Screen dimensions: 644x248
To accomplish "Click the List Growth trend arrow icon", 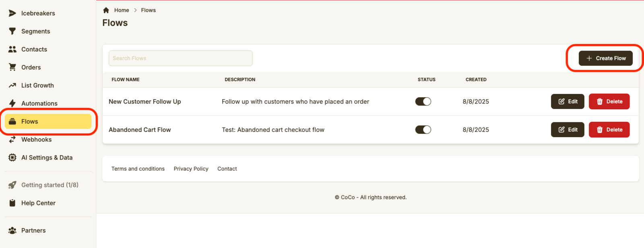I will [x=12, y=85].
